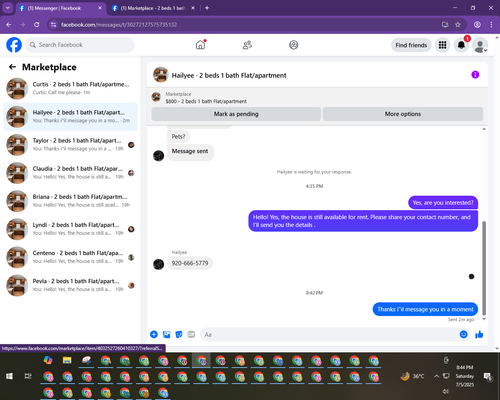
Task: Click the 'Thanks i'll message you in a moment' bubble
Action: [x=425, y=309]
